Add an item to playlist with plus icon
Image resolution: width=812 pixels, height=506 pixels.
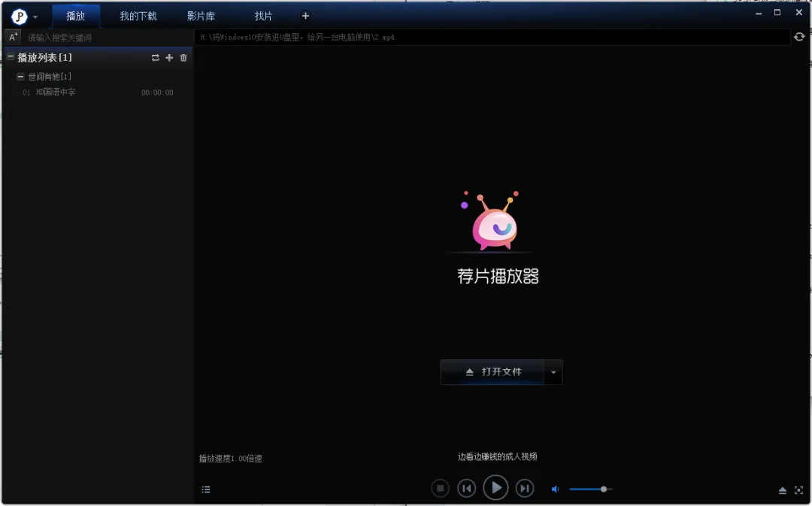coord(169,58)
